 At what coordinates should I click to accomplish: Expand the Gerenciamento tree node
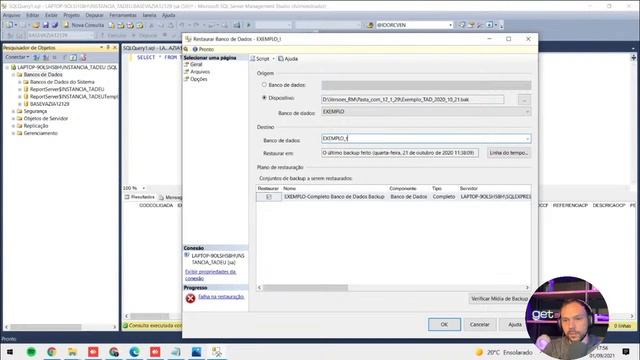pos(13,133)
